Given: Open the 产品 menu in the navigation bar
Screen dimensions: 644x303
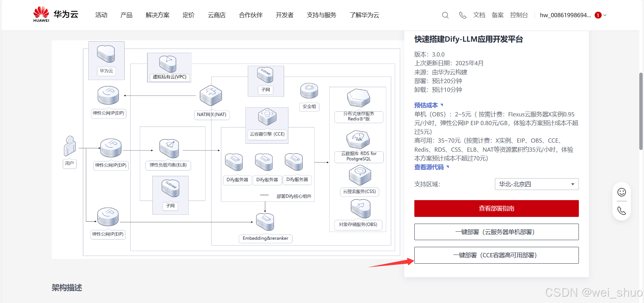Looking at the screenshot, I should (x=126, y=15).
